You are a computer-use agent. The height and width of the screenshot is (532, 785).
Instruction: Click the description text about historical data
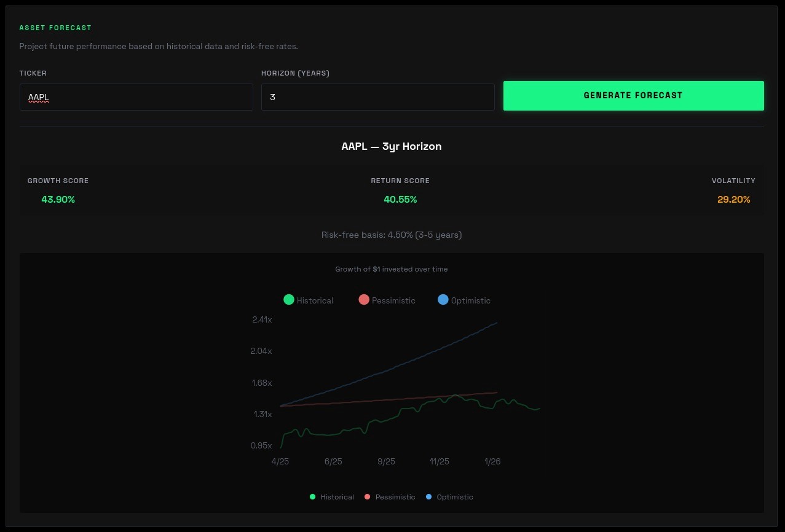pyautogui.click(x=159, y=47)
